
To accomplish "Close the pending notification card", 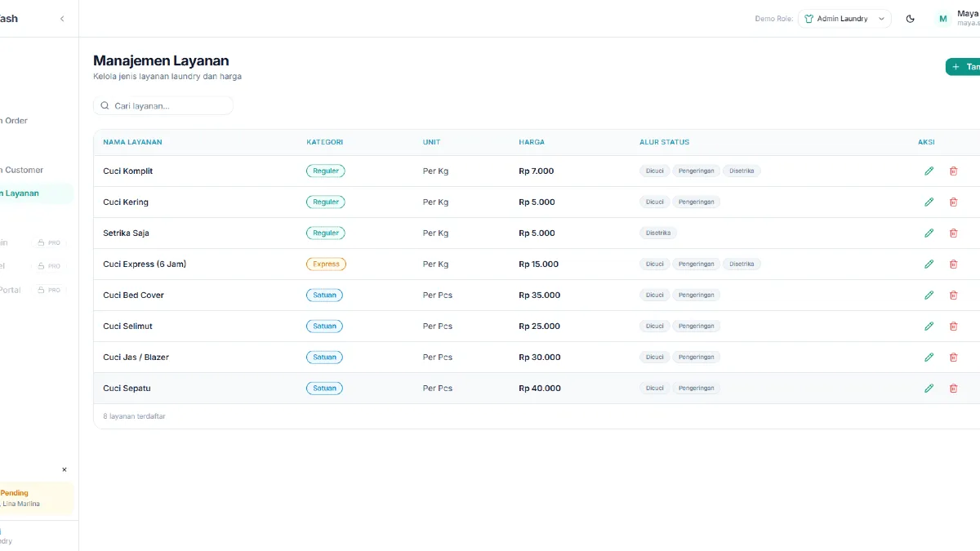I will [65, 469].
